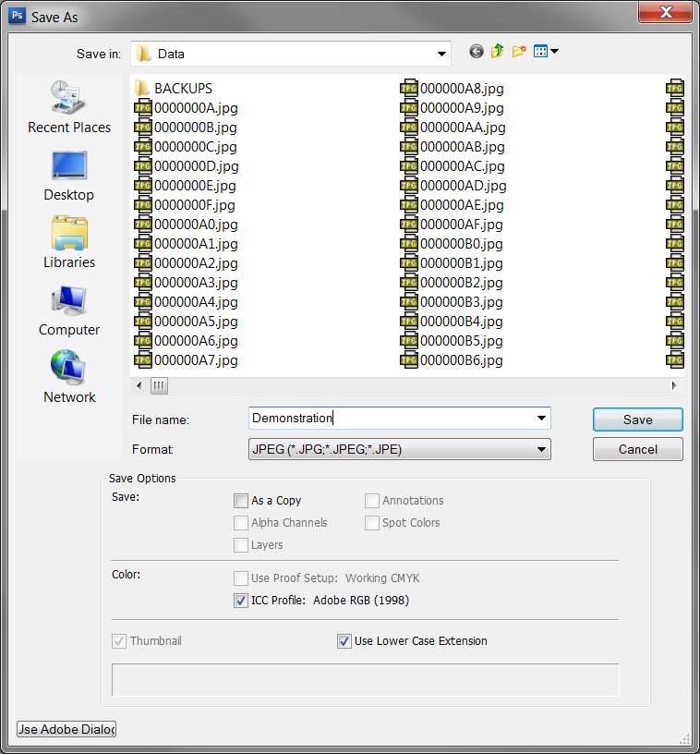Select the file name 000000B5.jpg
700x754 pixels.
pos(462,341)
